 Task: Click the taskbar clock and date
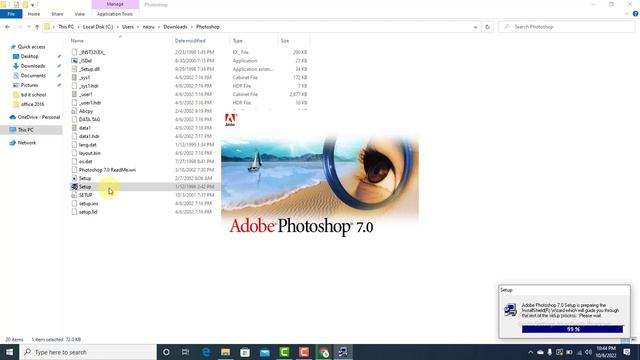click(606, 352)
